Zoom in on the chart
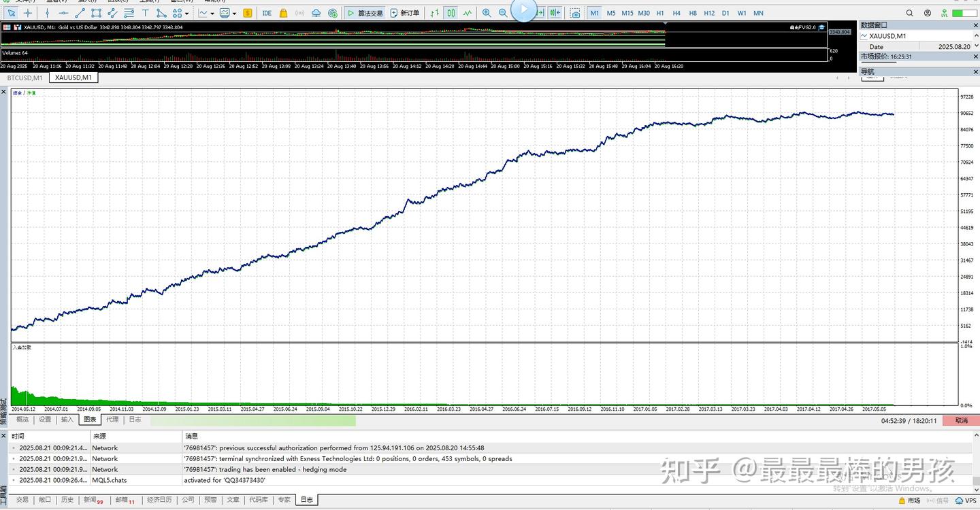 click(x=487, y=13)
